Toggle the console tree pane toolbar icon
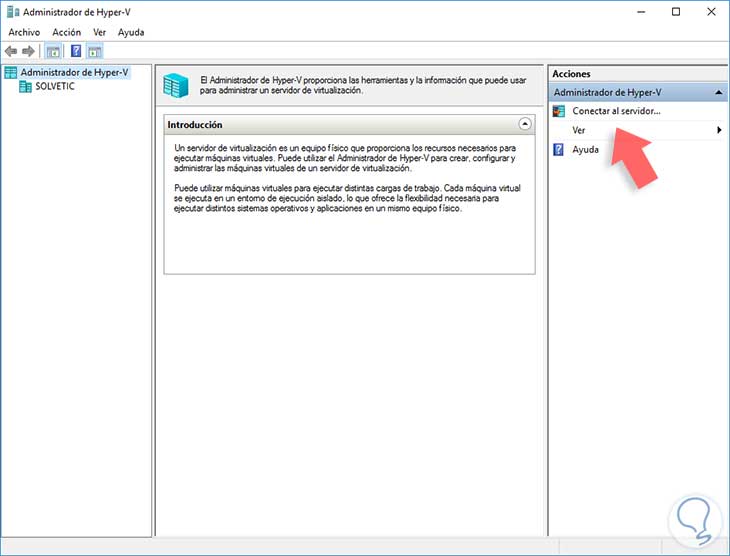The image size is (730, 556). (x=54, y=52)
